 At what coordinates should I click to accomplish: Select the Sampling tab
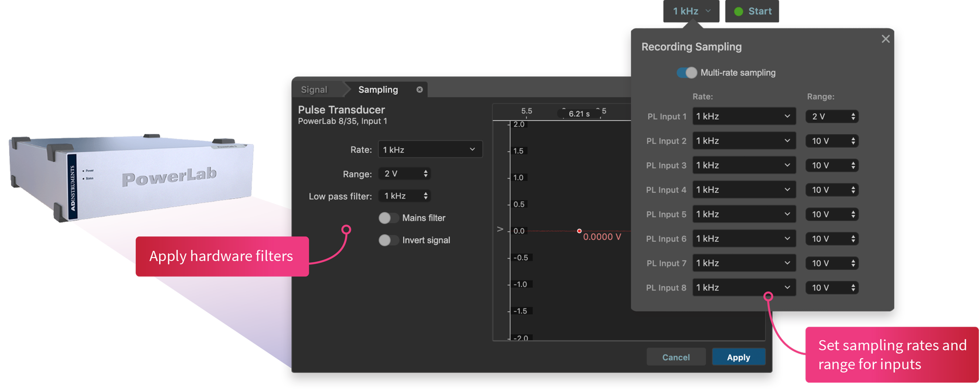(378, 90)
